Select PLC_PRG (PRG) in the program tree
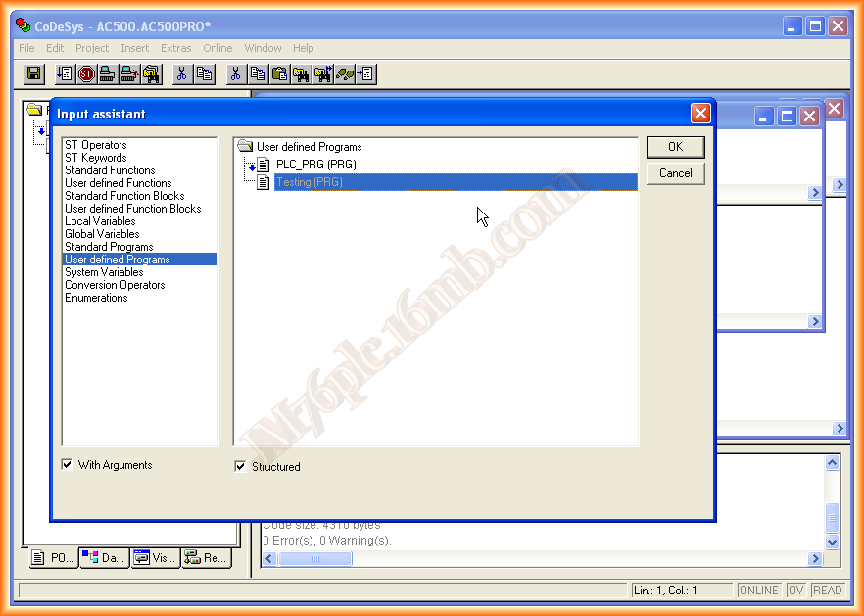This screenshot has width=864, height=616. point(315,165)
